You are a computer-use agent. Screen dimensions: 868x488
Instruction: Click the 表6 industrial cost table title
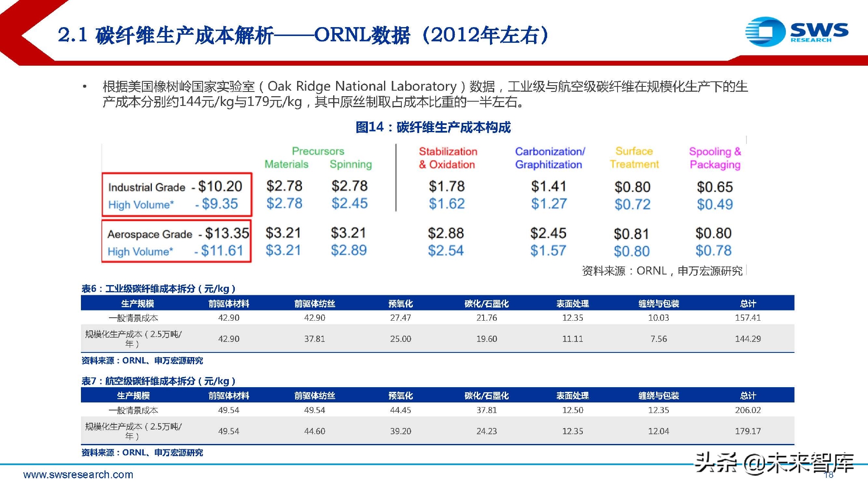coord(158,289)
